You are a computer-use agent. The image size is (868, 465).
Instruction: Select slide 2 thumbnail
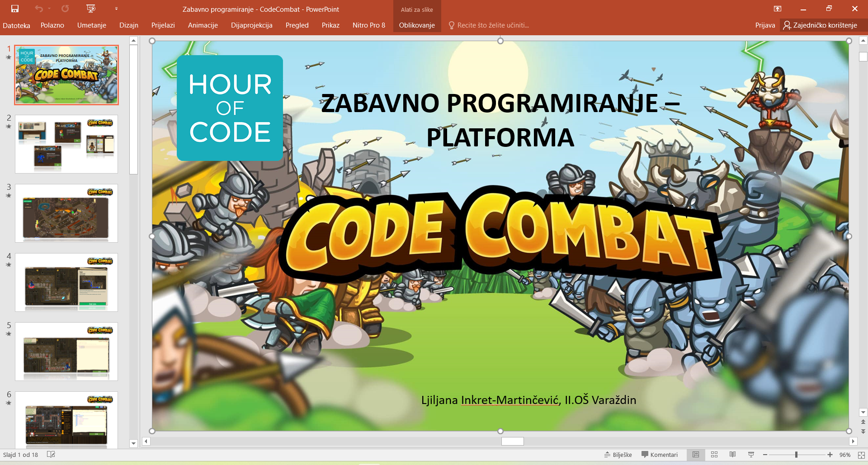[x=66, y=144]
